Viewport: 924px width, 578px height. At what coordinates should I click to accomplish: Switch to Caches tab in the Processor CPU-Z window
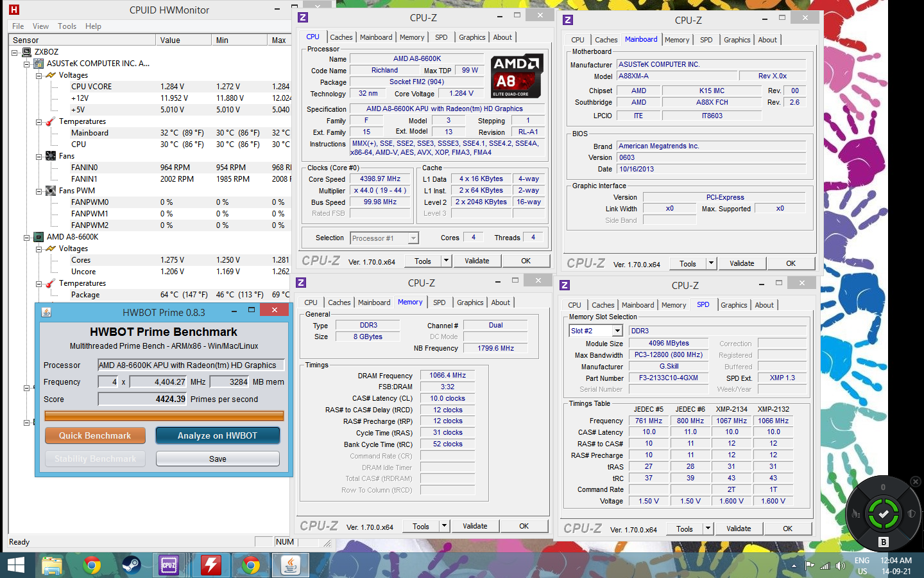coord(341,37)
